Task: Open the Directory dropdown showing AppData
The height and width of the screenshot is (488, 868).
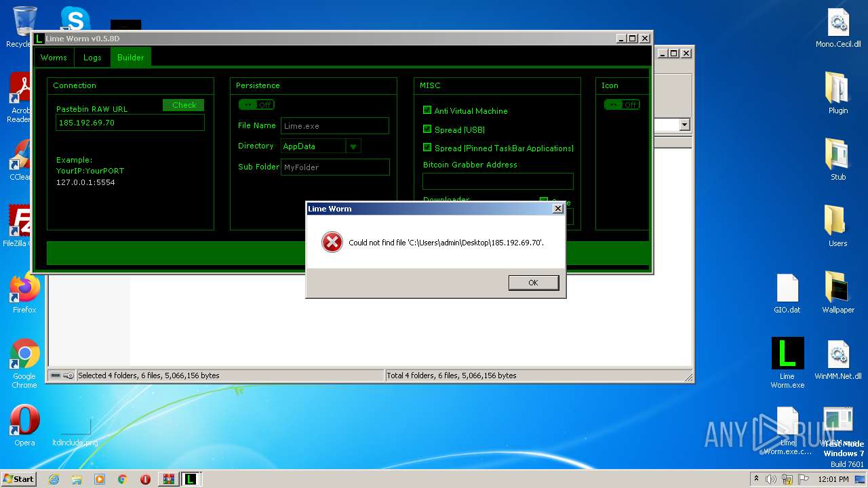Action: tap(353, 146)
